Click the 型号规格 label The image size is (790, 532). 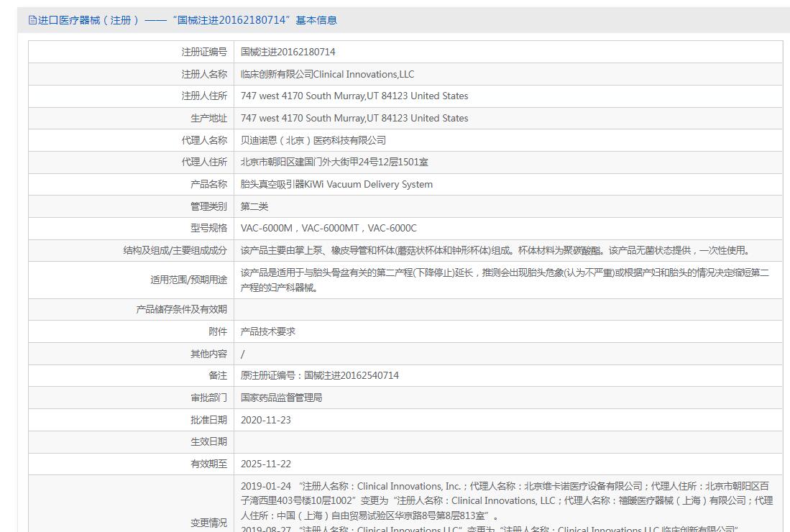(x=208, y=228)
